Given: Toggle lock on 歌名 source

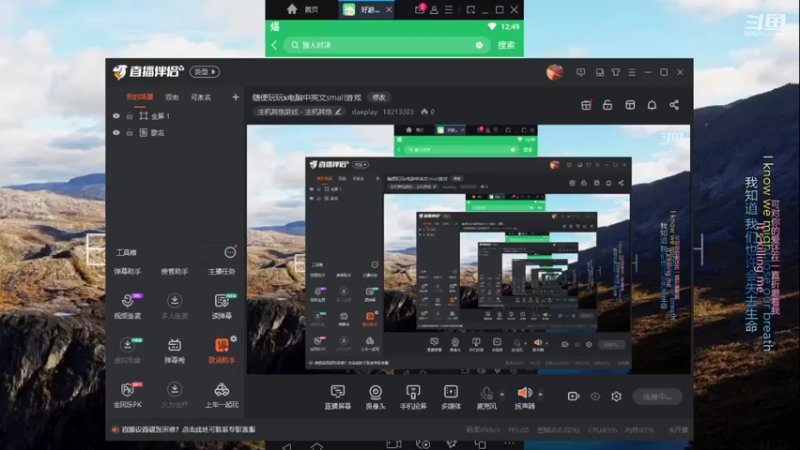Looking at the screenshot, I should coord(130,133).
